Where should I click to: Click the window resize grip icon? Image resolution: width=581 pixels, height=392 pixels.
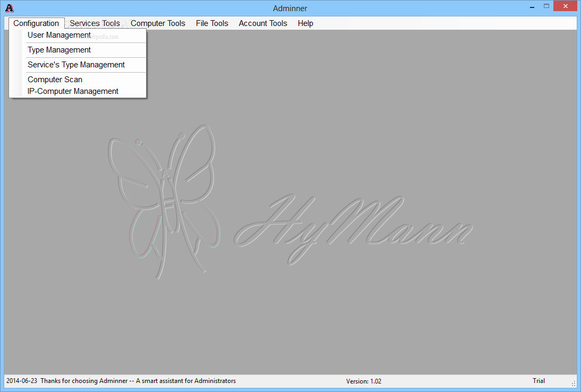click(x=574, y=384)
